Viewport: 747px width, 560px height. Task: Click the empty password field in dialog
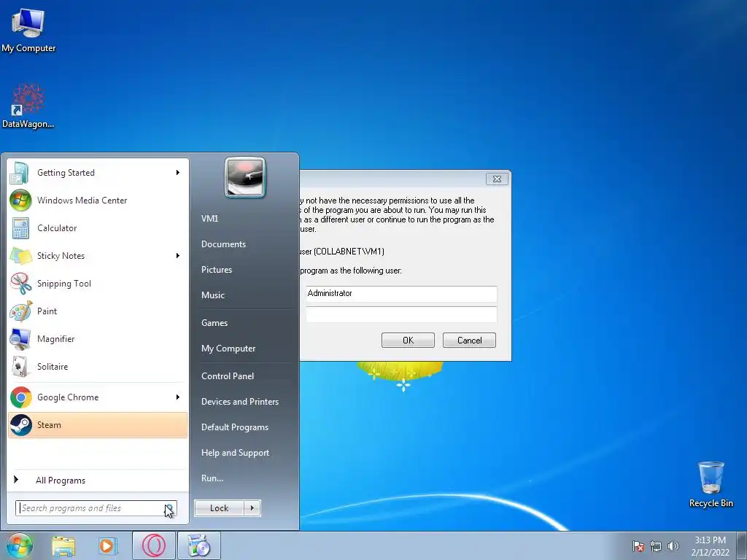[x=401, y=314]
